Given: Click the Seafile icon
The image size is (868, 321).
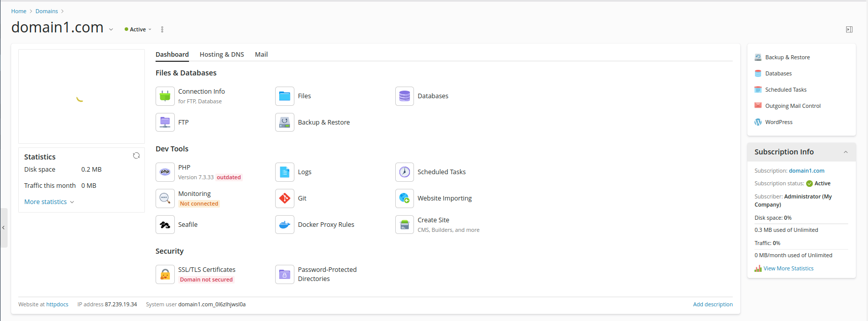Looking at the screenshot, I should coord(165,225).
